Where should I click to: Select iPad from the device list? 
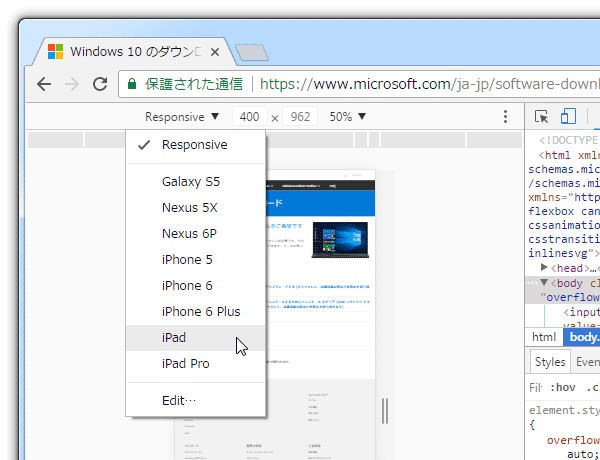[x=196, y=338]
